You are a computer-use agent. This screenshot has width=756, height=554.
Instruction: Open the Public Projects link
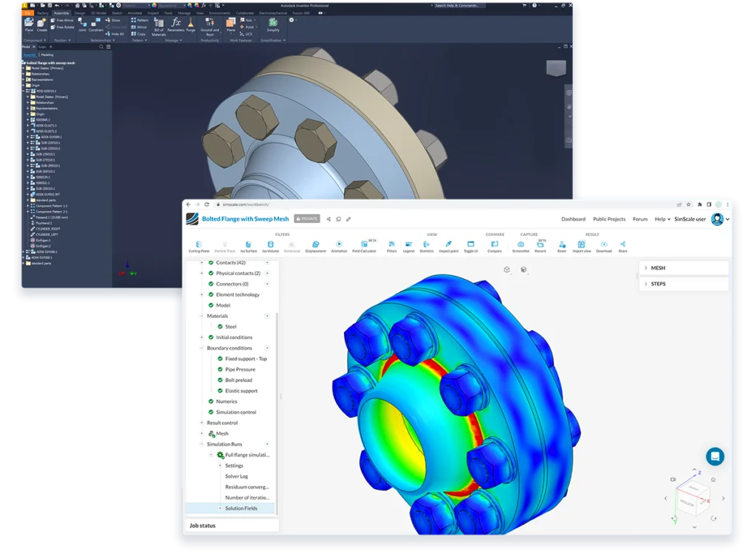609,219
